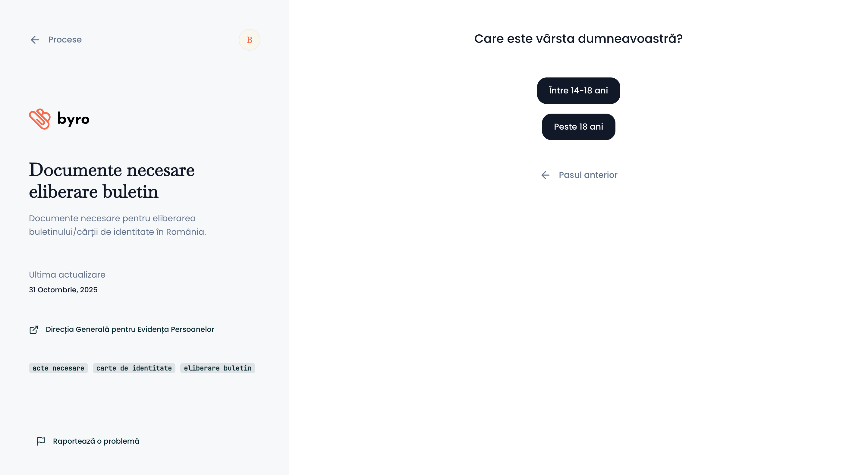Choose the Între 14-18 ani option
The image size is (868, 475).
click(578, 91)
